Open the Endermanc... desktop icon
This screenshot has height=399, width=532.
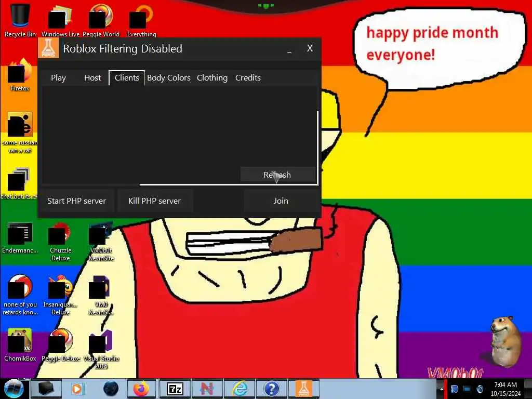20,238
